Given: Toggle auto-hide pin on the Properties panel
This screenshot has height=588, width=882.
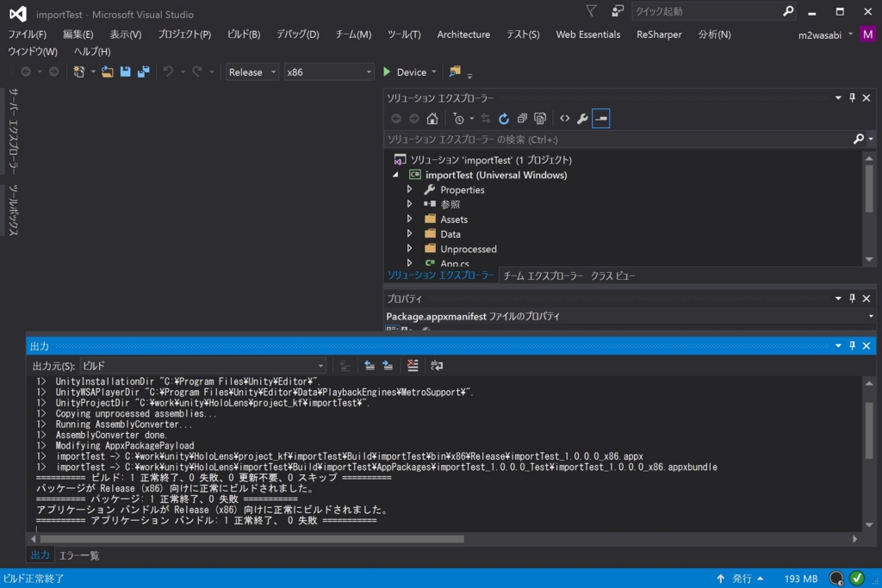Looking at the screenshot, I should 852,299.
